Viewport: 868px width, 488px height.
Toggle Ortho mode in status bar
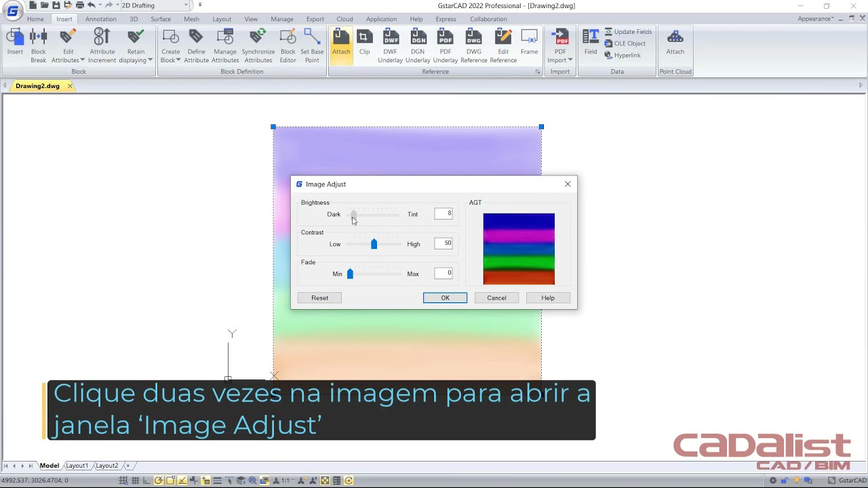point(146,481)
